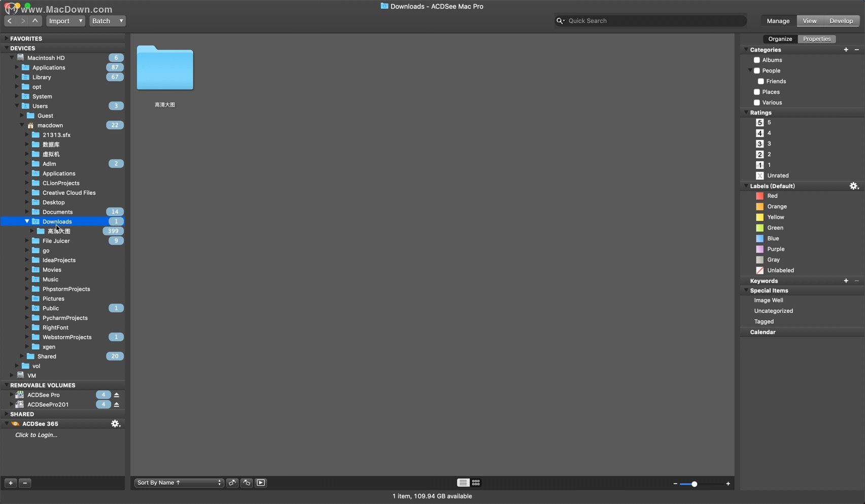Eject the ACDSee Pro volume
865x504 pixels.
pos(117,395)
